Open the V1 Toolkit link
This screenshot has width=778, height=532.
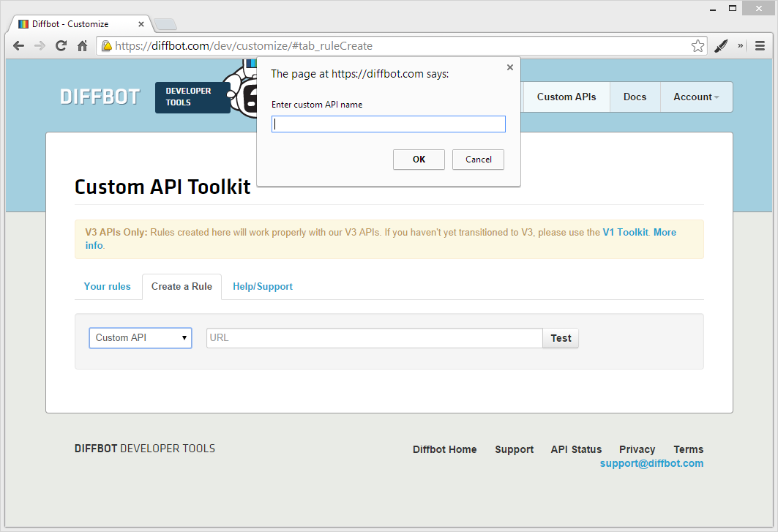click(625, 232)
